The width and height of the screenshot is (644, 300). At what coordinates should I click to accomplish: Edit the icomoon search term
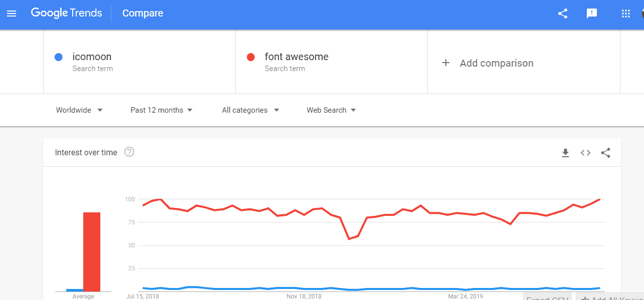[92, 57]
